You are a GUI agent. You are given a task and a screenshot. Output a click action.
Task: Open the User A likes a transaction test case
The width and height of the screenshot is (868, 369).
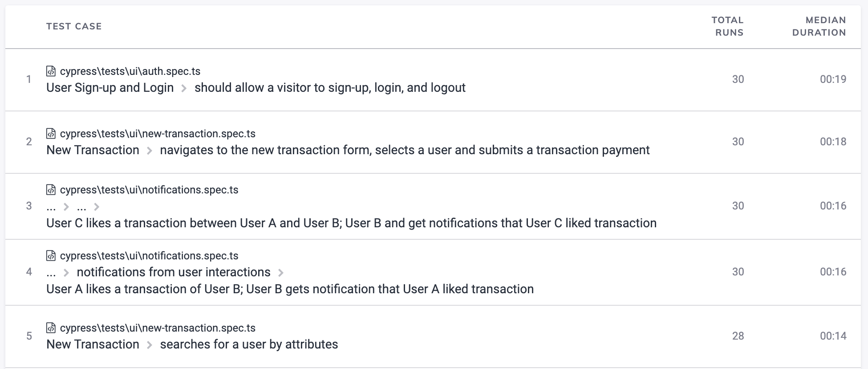[289, 289]
